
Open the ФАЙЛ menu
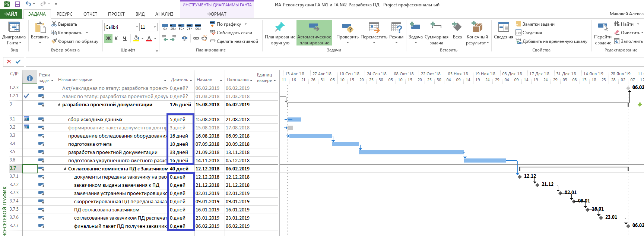(11, 14)
